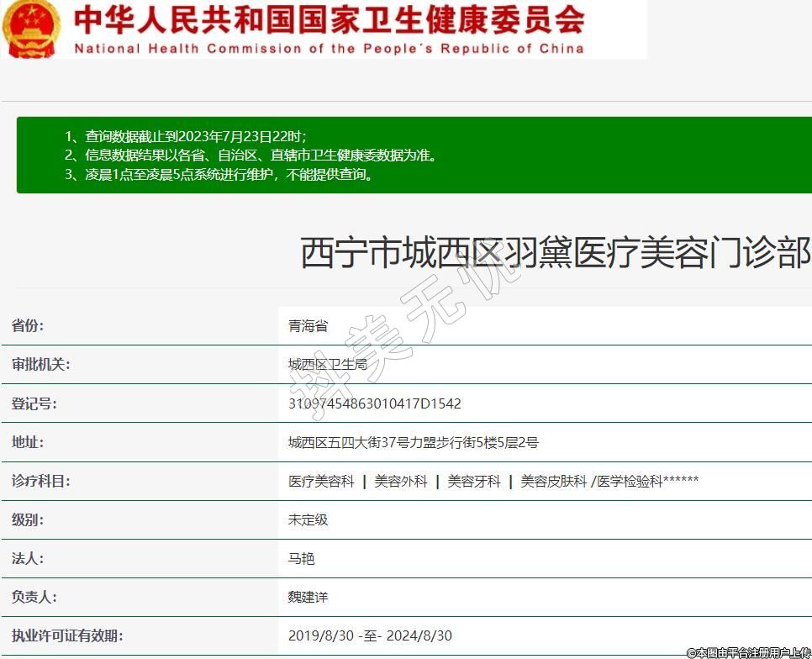Click the 医疗美容科 department entry
Image resolution: width=812 pixels, height=659 pixels.
pyautogui.click(x=321, y=481)
